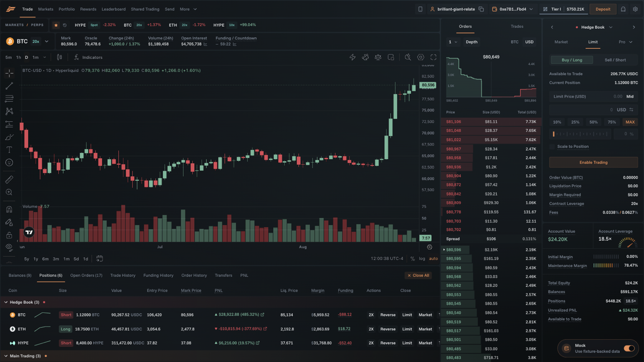Viewport: 644px width, 362px height.
Task: Open the settings gear in top bar
Action: (635, 9)
